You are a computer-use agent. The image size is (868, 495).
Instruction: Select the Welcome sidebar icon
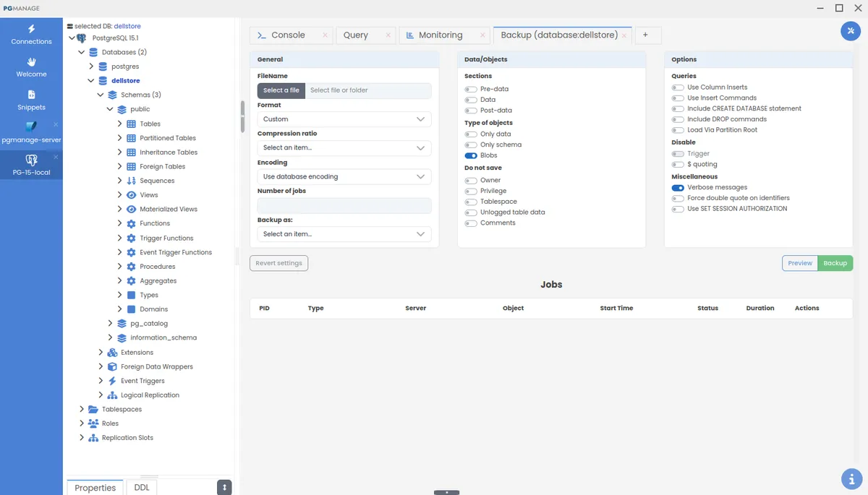[30, 68]
